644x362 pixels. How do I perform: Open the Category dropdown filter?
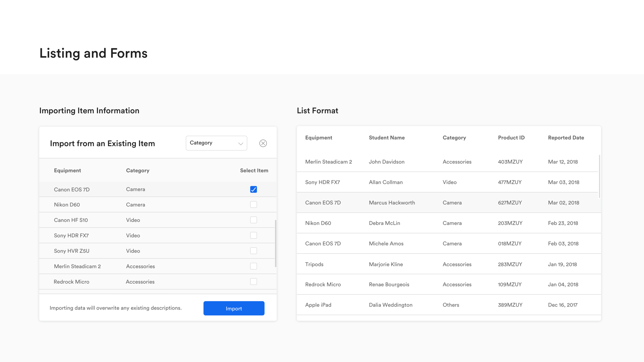pyautogui.click(x=216, y=143)
